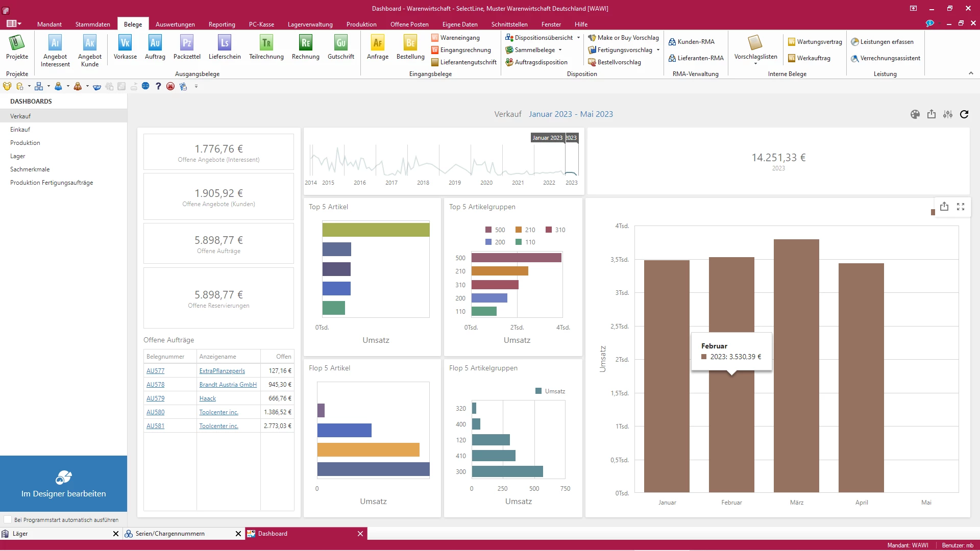980x551 pixels.
Task: Create an Angebot Interessent document
Action: (55, 51)
